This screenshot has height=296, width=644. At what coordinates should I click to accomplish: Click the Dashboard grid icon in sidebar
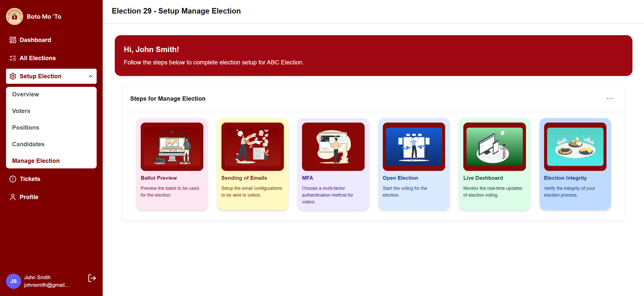tap(13, 40)
